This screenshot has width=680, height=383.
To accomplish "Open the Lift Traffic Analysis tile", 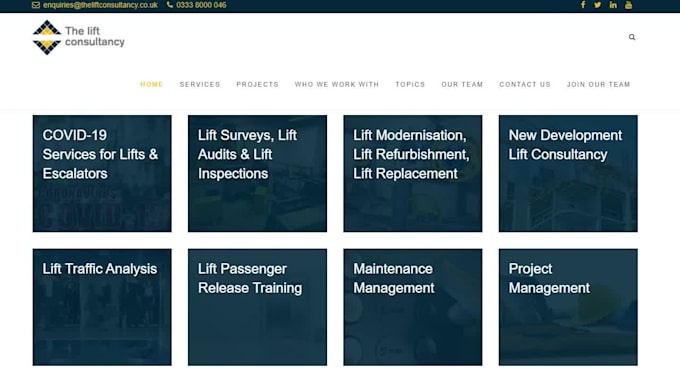I will (102, 307).
